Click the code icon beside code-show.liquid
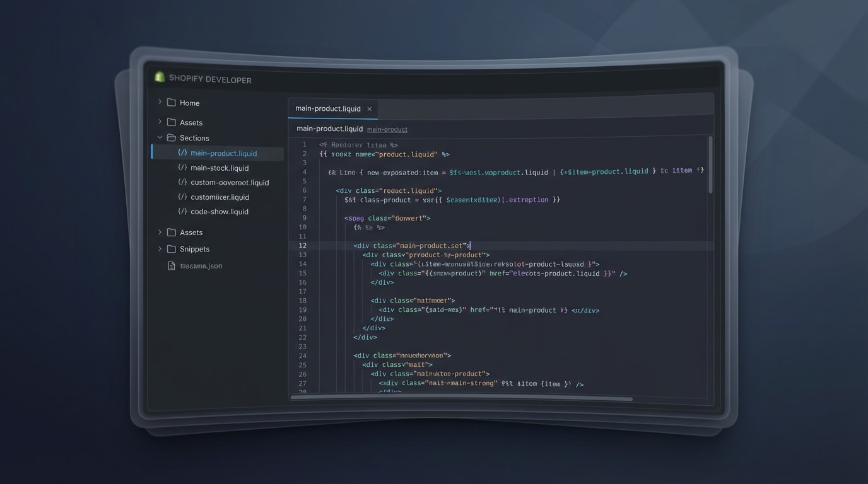The image size is (868, 484). (x=182, y=211)
